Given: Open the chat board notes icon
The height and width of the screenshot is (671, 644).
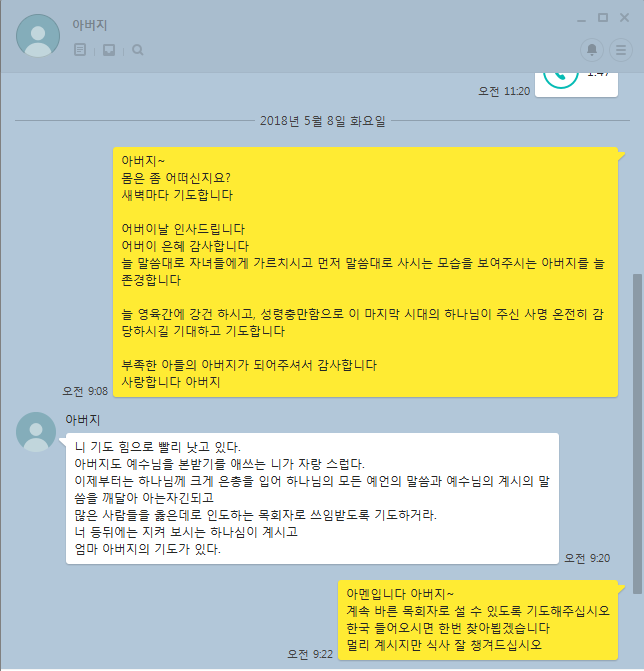Looking at the screenshot, I should coord(80,50).
